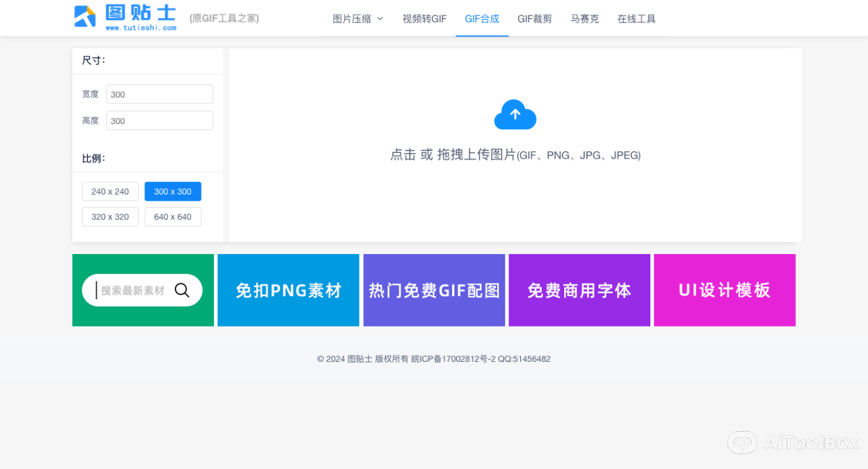This screenshot has width=868, height=469.
Task: Open the 免费商用字体 banner
Action: tap(578, 290)
